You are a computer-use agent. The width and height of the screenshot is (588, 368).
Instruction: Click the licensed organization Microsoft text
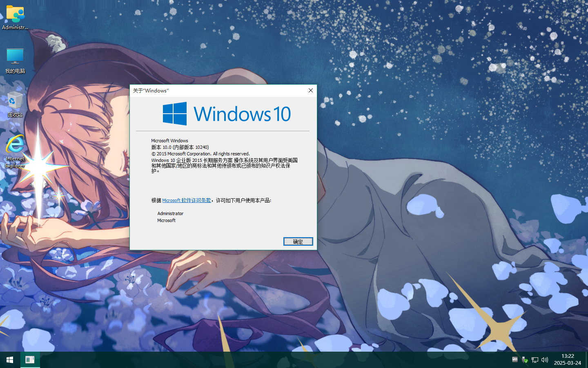pyautogui.click(x=166, y=220)
